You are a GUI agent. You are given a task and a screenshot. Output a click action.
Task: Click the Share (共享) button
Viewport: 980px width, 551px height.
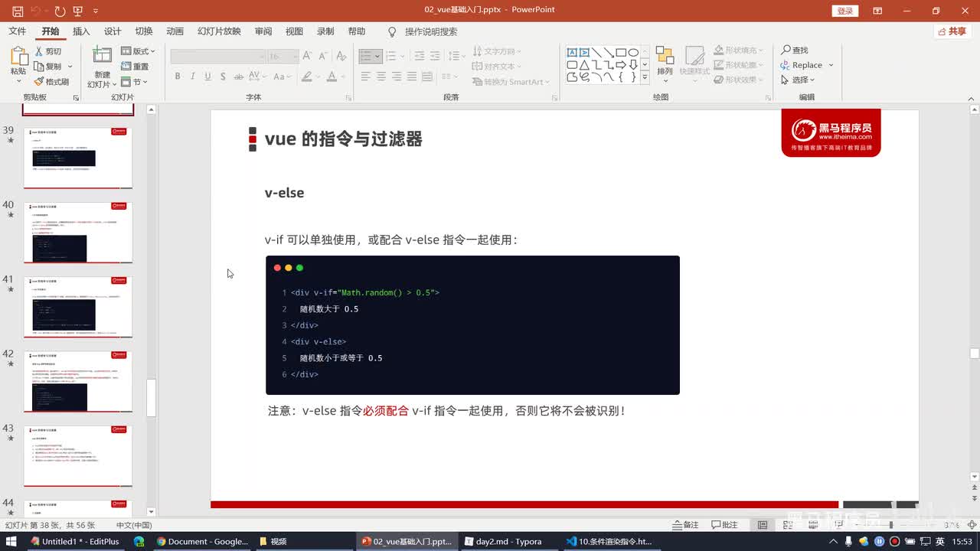tap(953, 31)
